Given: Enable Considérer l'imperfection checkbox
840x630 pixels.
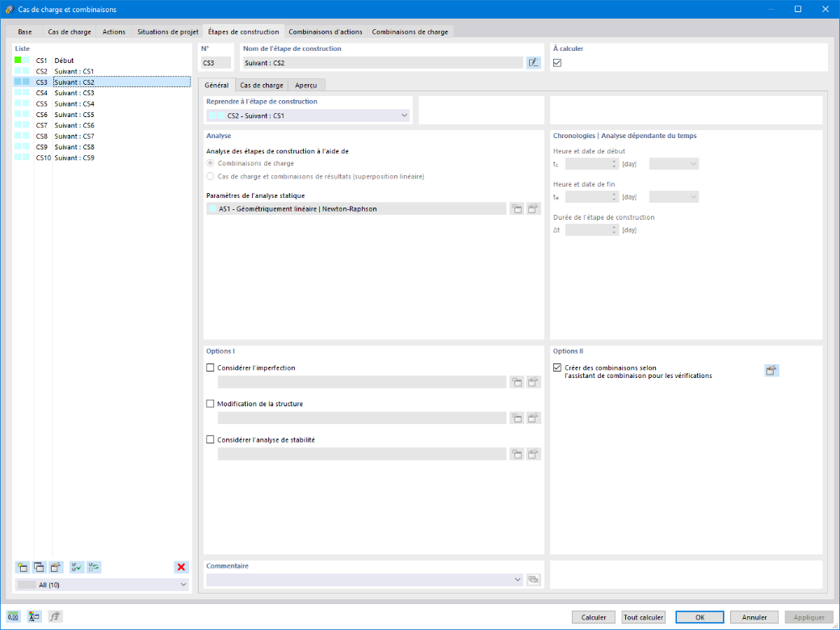Looking at the screenshot, I should pos(210,368).
